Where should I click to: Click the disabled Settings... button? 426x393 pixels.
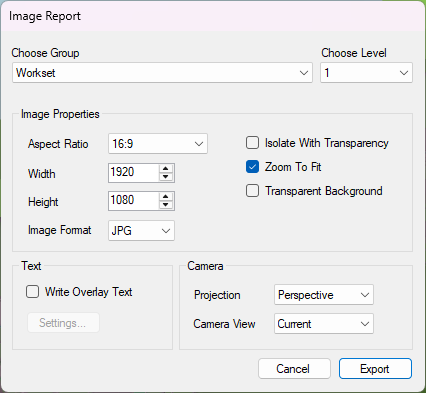(x=63, y=323)
